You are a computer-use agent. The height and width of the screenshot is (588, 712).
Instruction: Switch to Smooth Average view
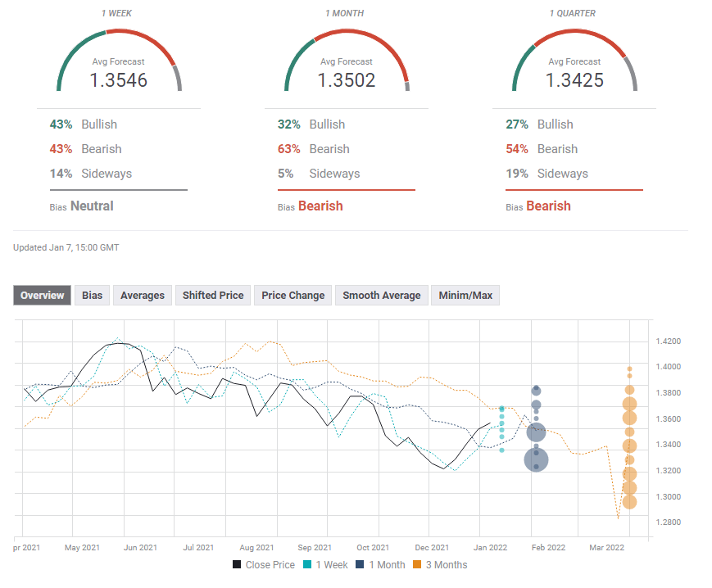tap(381, 296)
